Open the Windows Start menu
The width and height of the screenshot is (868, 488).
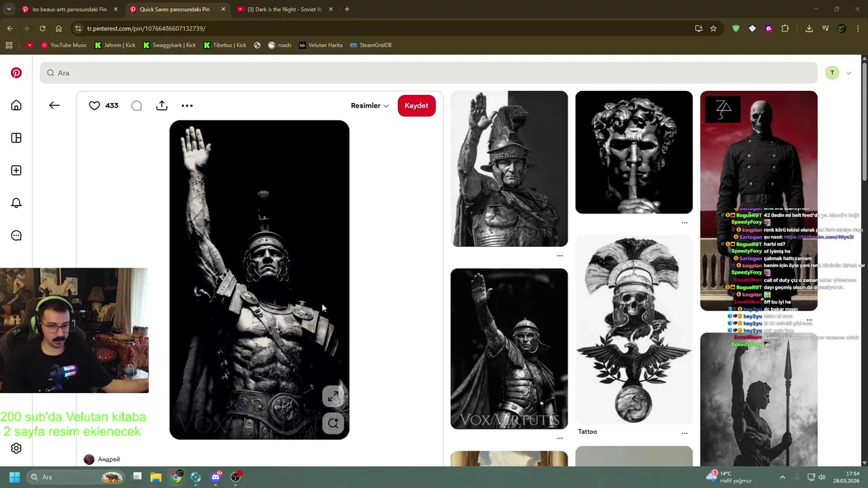coord(14,477)
